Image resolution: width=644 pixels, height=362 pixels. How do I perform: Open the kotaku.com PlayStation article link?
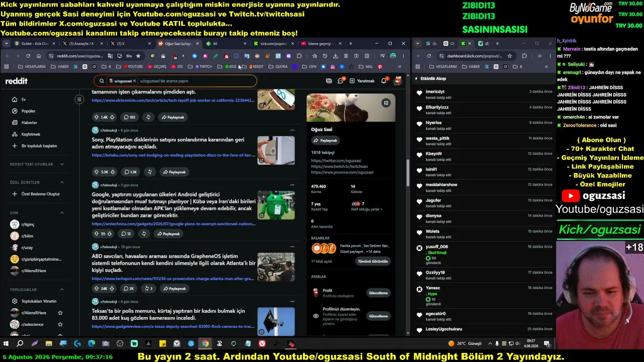click(x=174, y=155)
